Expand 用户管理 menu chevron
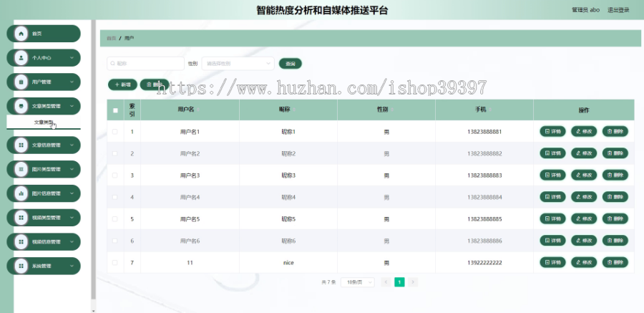This screenshot has height=313, width=644. click(x=72, y=82)
